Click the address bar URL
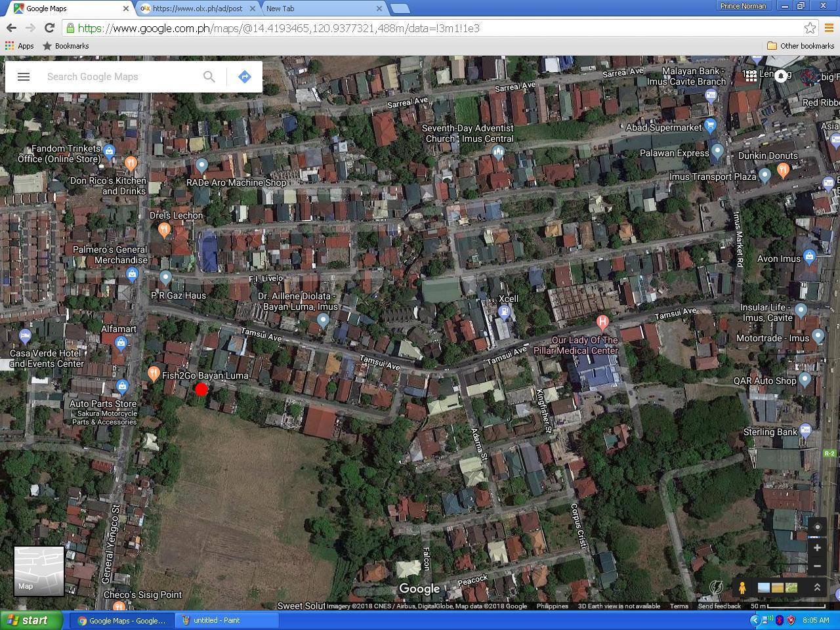This screenshot has width=840, height=630. coord(279,28)
